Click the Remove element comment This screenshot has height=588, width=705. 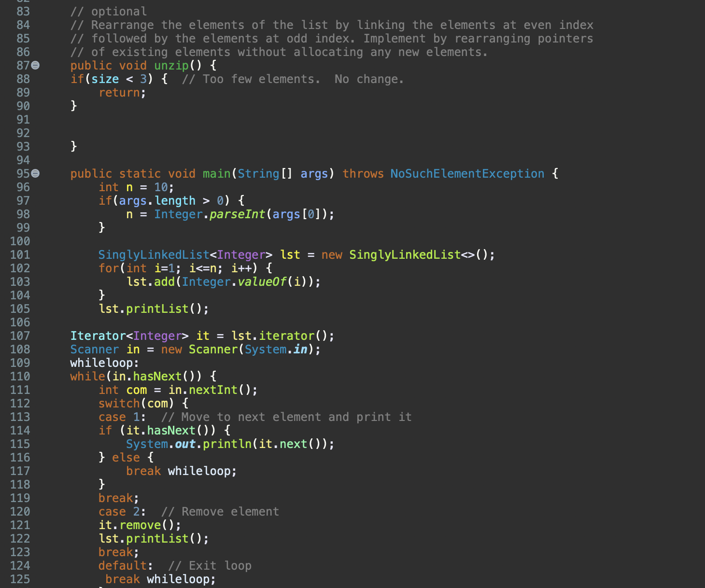point(221,511)
